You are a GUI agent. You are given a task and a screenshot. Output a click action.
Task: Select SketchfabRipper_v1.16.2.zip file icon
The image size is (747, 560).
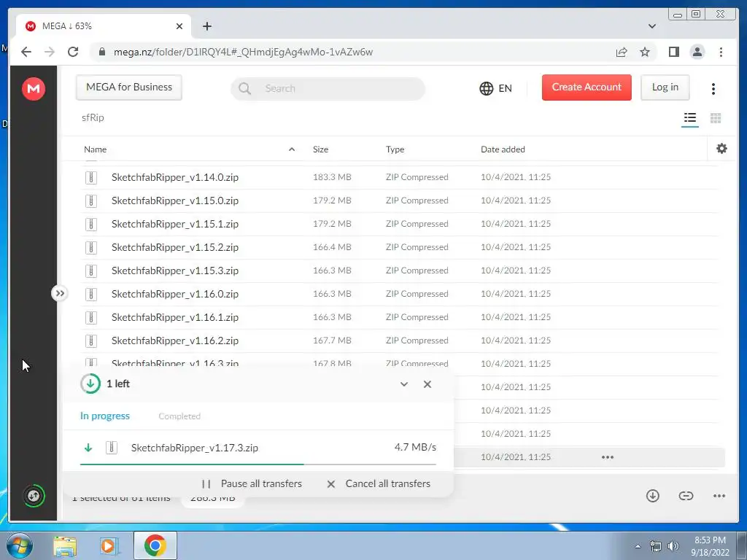91,341
